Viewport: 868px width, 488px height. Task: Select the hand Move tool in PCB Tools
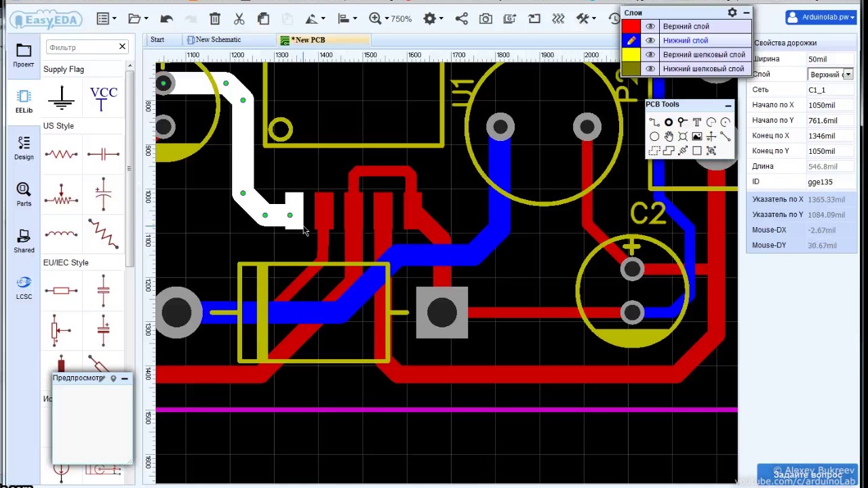click(x=669, y=136)
